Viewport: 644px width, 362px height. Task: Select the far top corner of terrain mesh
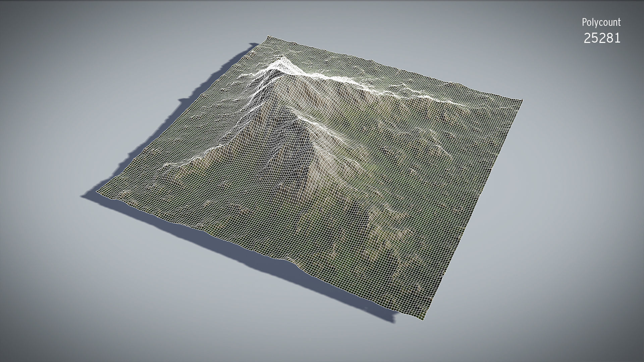click(268, 36)
